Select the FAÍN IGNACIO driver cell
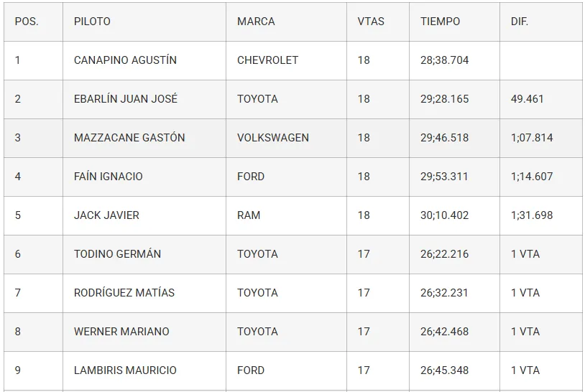Screen dimensions: 585x392 (x=109, y=177)
